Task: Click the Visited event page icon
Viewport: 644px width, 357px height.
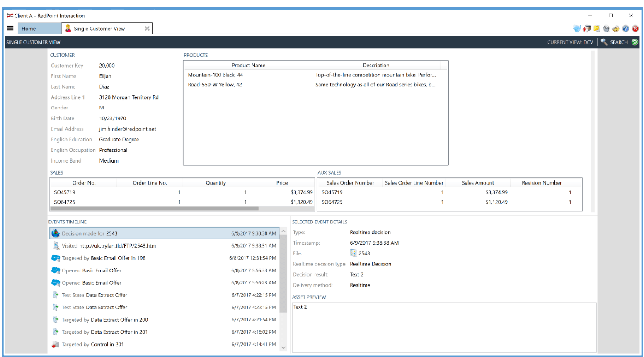Action: pyautogui.click(x=56, y=246)
